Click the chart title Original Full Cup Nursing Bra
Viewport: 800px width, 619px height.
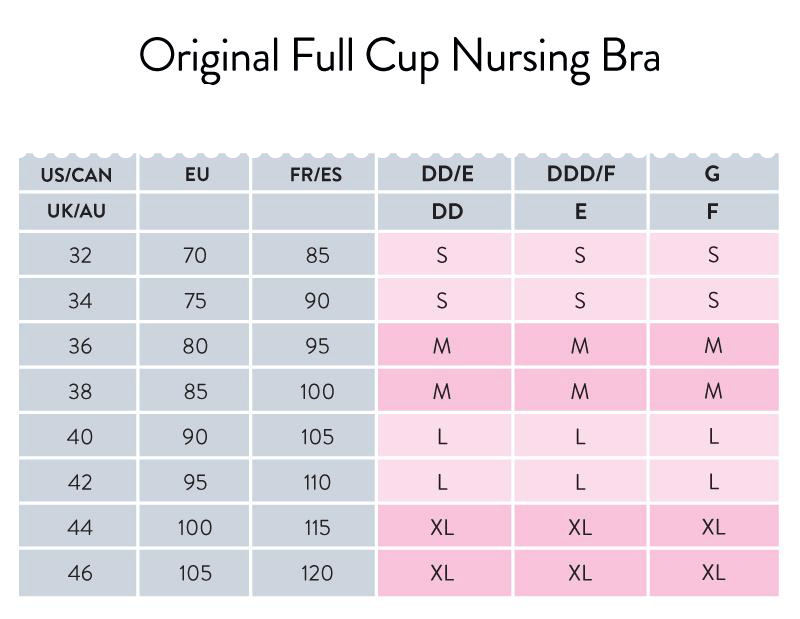[400, 57]
